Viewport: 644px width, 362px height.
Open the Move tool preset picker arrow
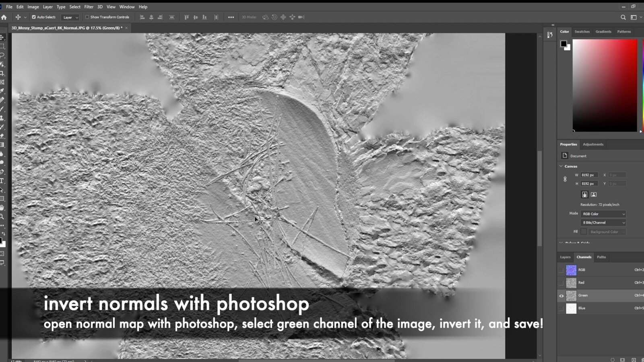point(25,17)
